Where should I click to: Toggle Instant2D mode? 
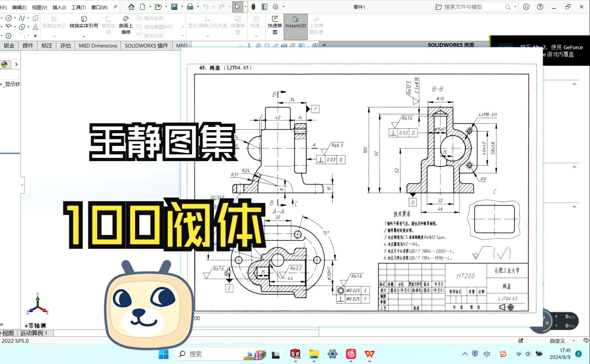[296, 26]
